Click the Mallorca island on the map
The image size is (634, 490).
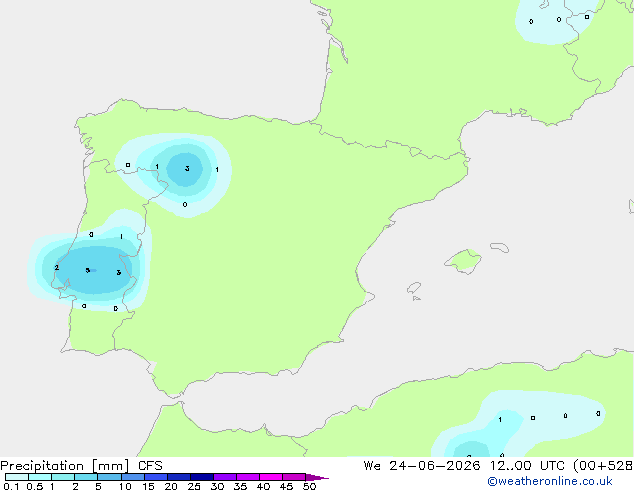coord(464,262)
